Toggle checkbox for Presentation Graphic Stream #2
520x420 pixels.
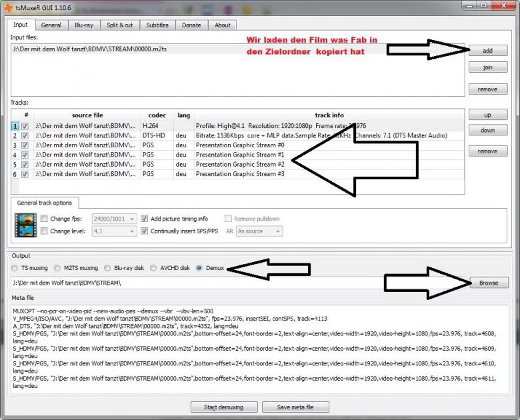pos(25,165)
